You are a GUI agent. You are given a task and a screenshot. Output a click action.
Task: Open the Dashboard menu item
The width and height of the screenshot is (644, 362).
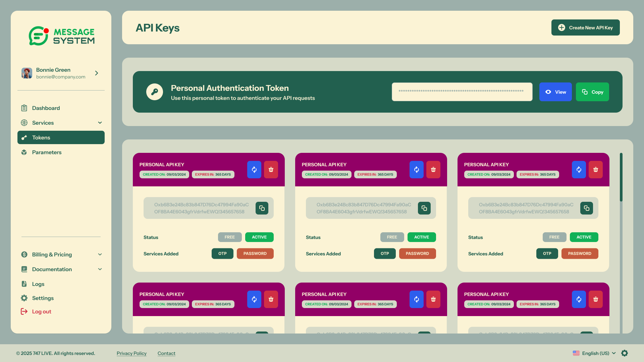click(x=61, y=108)
